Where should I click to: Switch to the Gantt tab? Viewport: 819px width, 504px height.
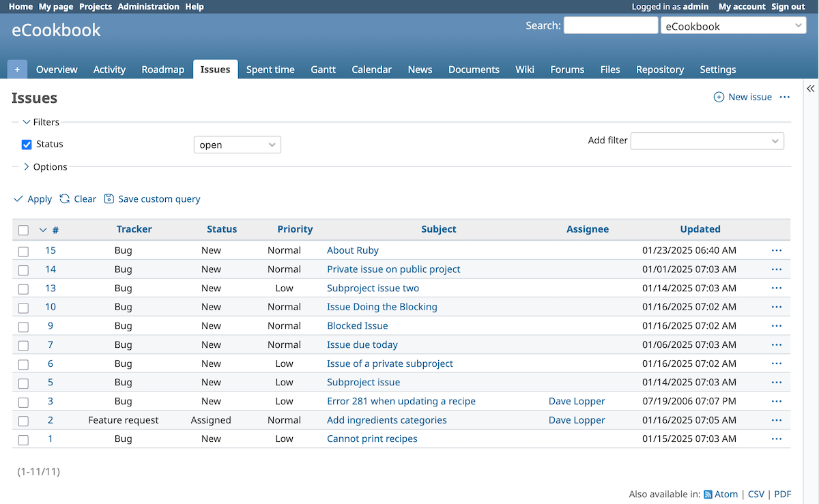click(323, 69)
